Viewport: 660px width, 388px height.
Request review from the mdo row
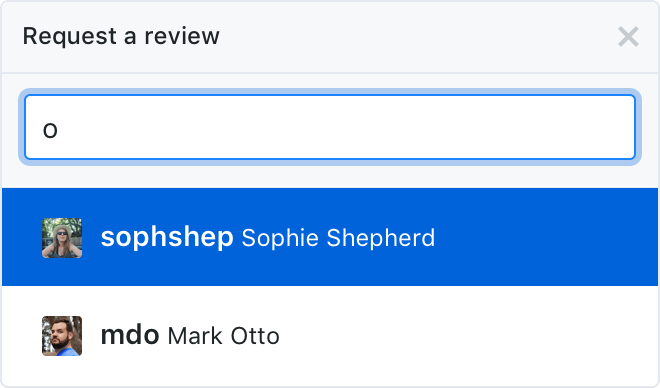coord(330,336)
